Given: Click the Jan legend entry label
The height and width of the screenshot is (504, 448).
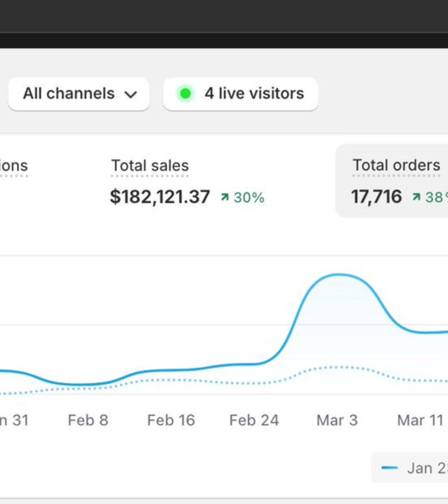Looking at the screenshot, I should click(427, 468).
